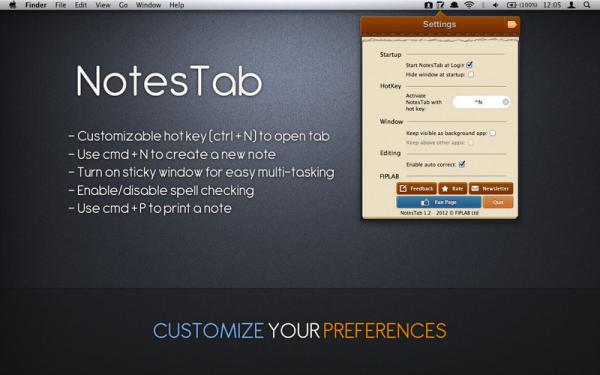
Task: Uncheck Start NotesTab at Login
Action: 470,65
